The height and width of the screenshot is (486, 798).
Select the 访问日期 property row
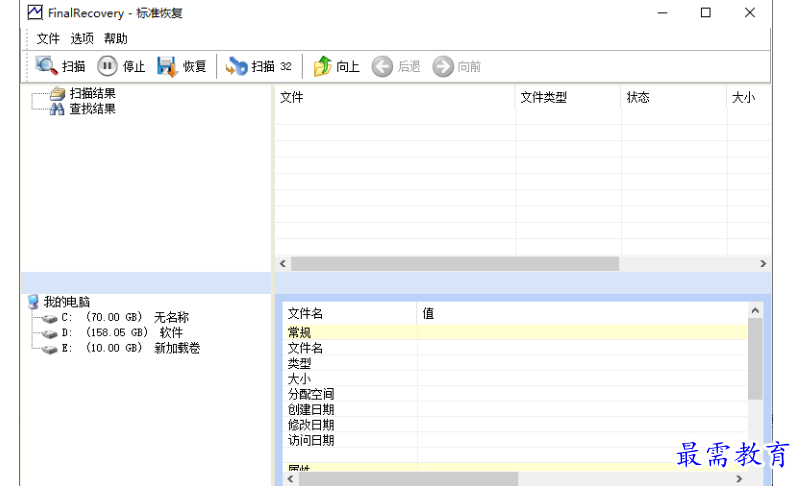tap(515, 440)
